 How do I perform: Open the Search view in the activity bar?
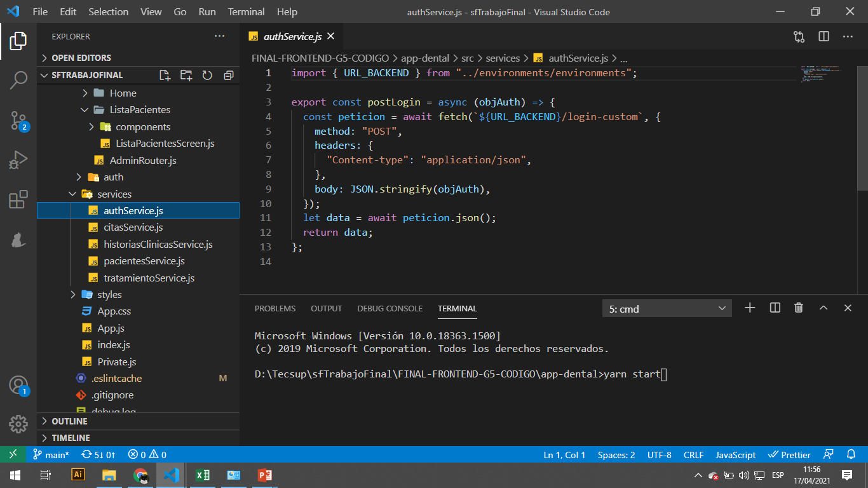point(17,80)
